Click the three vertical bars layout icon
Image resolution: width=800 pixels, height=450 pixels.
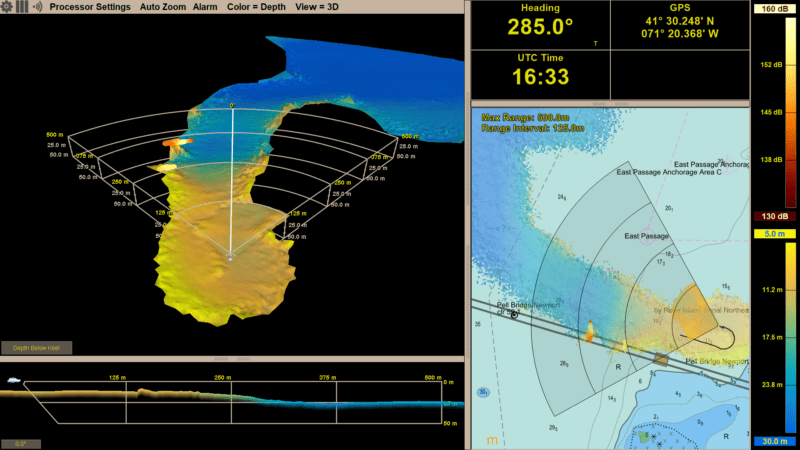point(21,6)
